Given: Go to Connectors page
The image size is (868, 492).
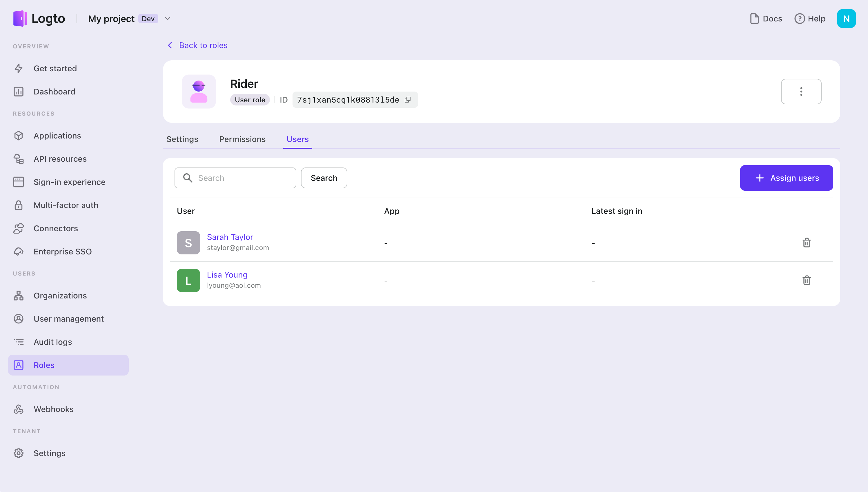Looking at the screenshot, I should (55, 228).
